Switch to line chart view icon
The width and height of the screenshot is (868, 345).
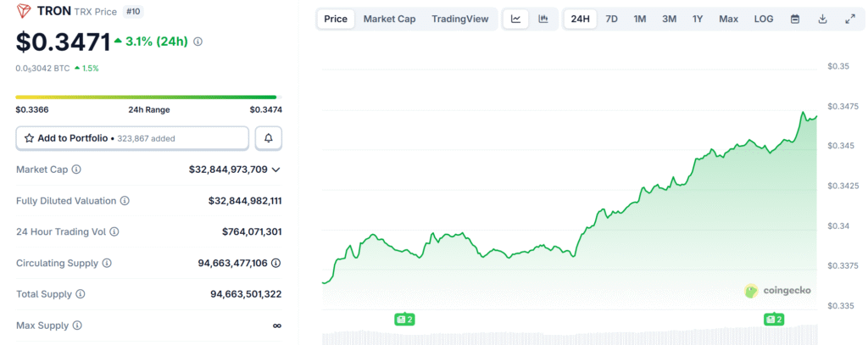point(515,19)
